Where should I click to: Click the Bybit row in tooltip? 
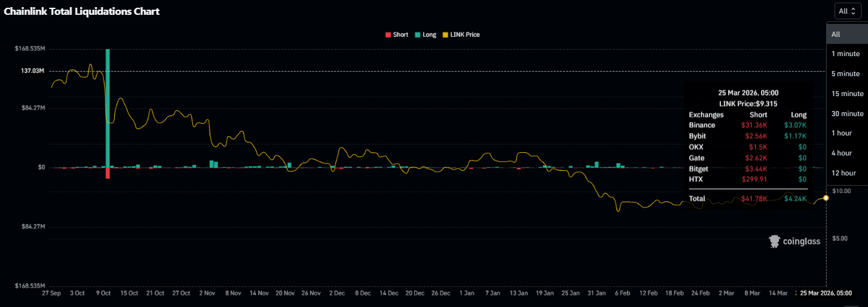pyautogui.click(x=748, y=136)
